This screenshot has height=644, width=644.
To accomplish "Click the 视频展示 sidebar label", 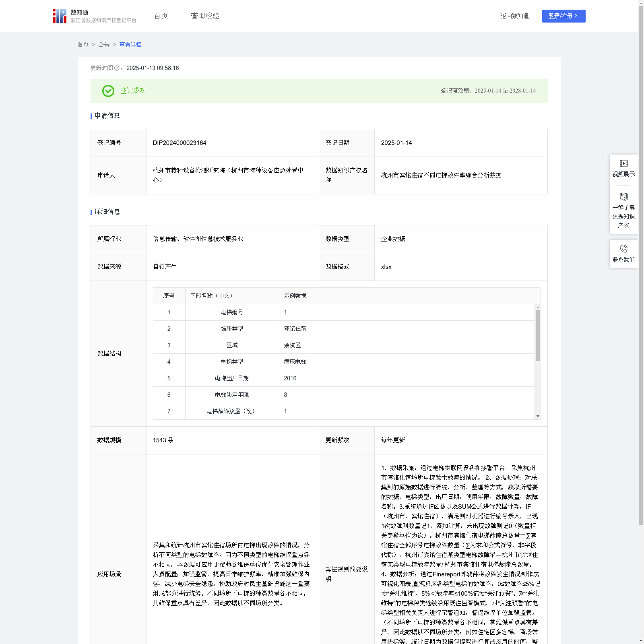I will pyautogui.click(x=624, y=174).
